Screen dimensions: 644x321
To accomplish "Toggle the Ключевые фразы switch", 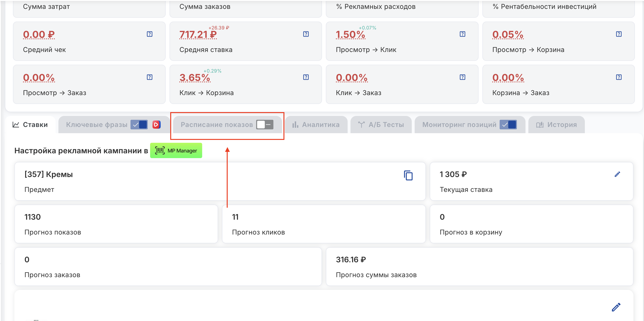I will (139, 124).
